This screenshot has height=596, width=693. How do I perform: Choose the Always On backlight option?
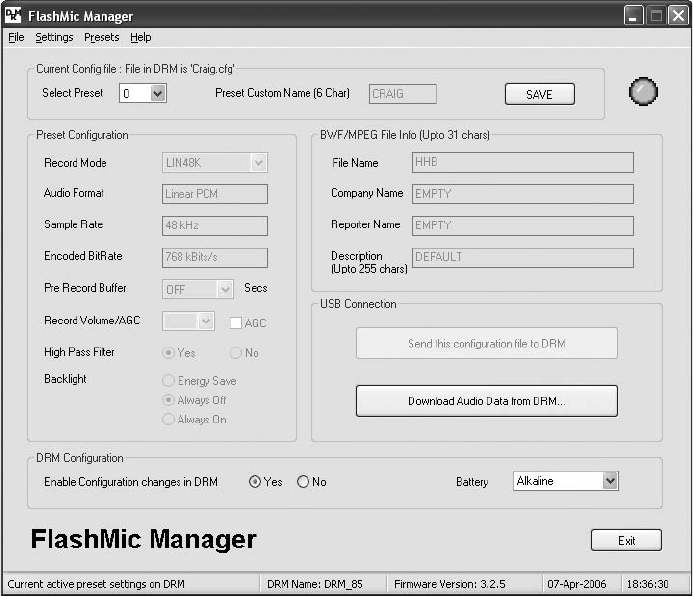[168, 419]
